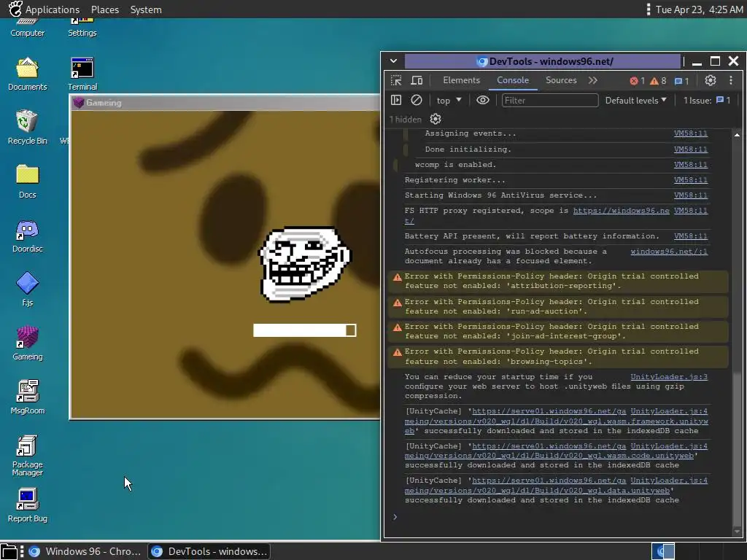Open the Recycle Bin icon
Viewport: 747px width, 560px height.
pos(27,127)
